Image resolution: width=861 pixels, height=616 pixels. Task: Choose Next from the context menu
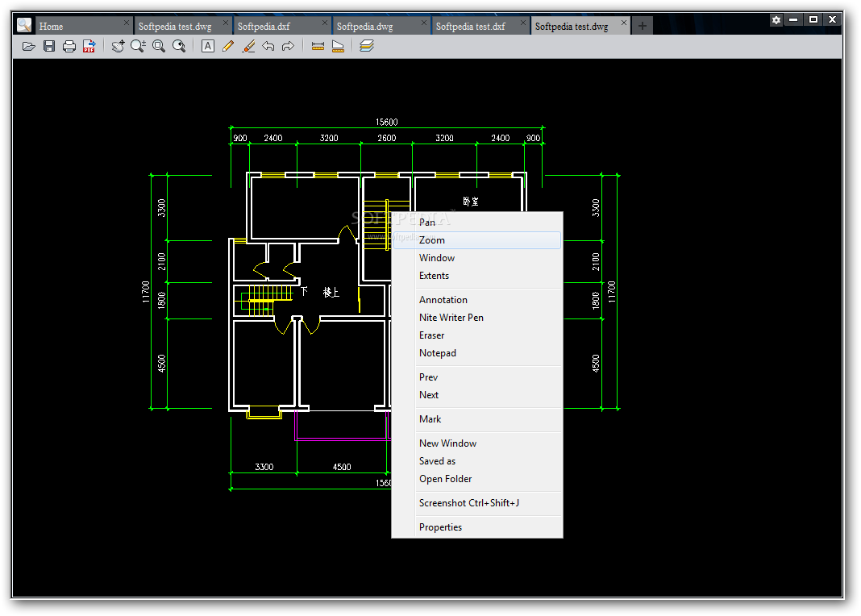pyautogui.click(x=476, y=395)
